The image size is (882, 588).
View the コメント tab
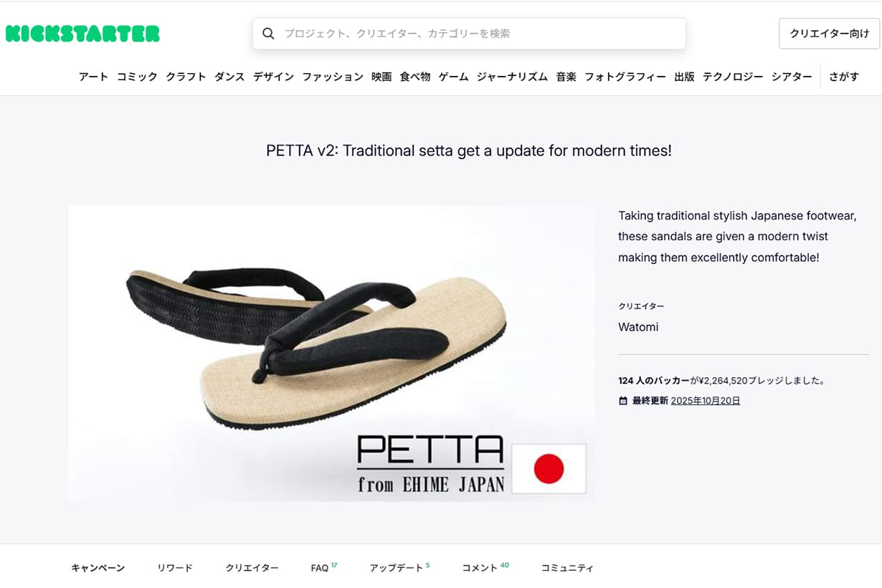click(480, 568)
